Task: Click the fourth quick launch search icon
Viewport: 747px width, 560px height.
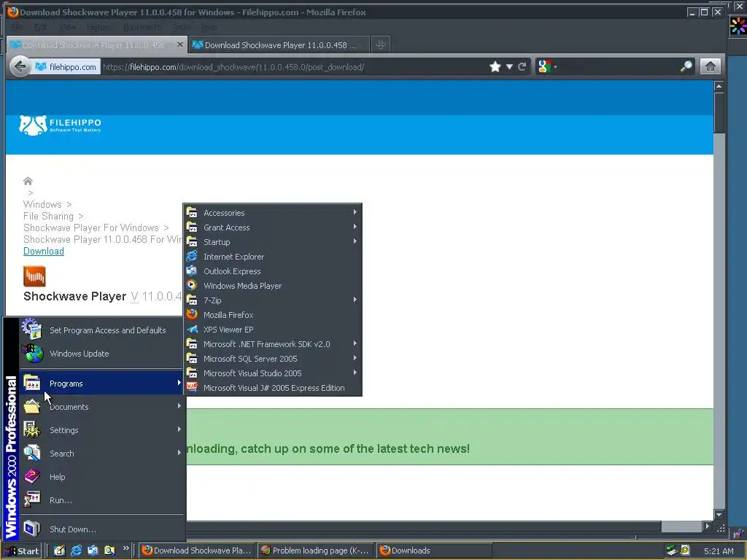Action: click(x=109, y=551)
